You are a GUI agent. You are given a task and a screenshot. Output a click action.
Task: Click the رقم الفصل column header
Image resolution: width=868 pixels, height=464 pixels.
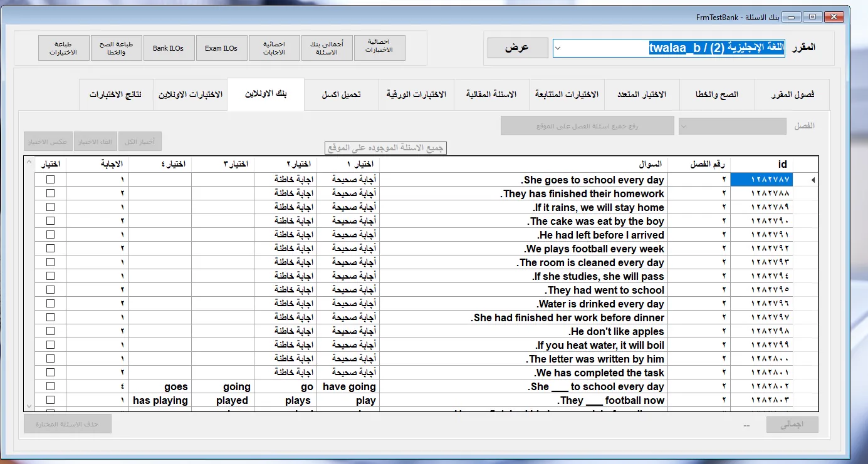pos(699,164)
